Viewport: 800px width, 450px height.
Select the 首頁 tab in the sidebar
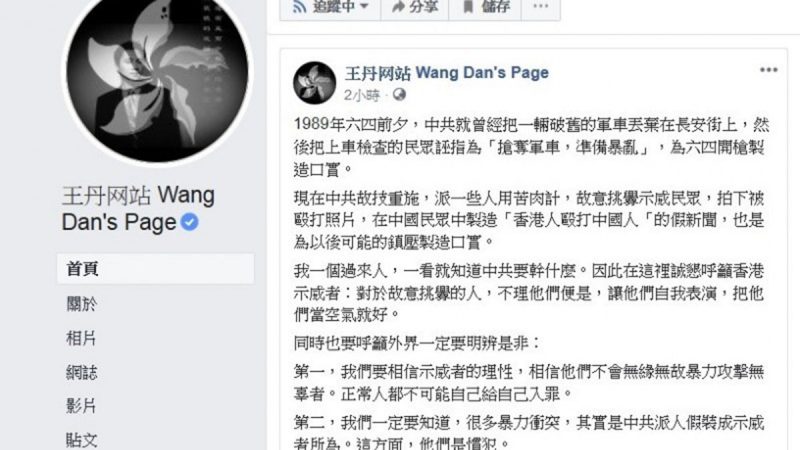pos(156,268)
